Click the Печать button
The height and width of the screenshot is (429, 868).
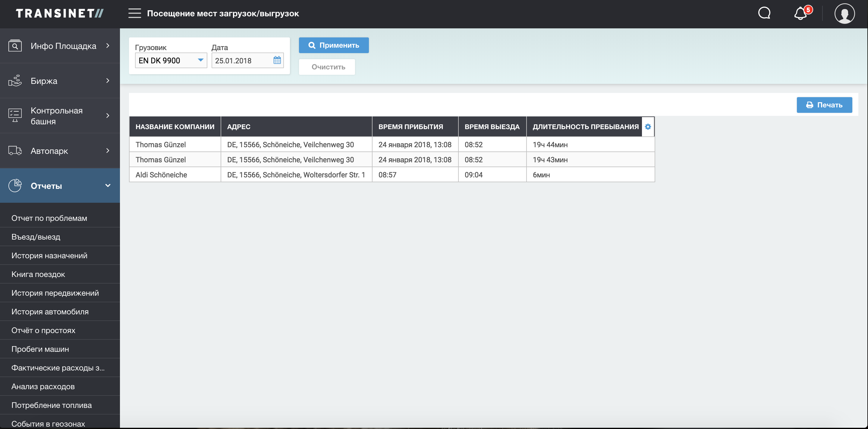[x=824, y=105]
